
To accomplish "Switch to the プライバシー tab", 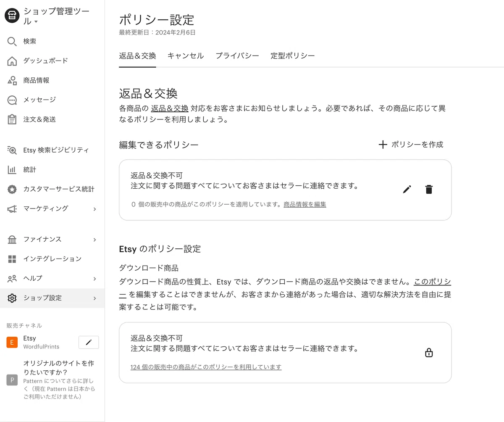I will click(237, 56).
